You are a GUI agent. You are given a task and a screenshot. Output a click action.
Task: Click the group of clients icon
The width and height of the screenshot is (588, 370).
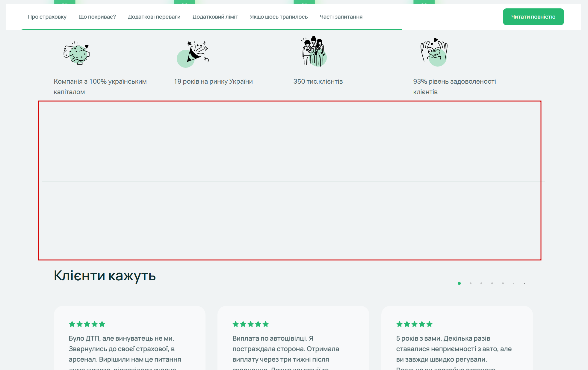pos(313,52)
